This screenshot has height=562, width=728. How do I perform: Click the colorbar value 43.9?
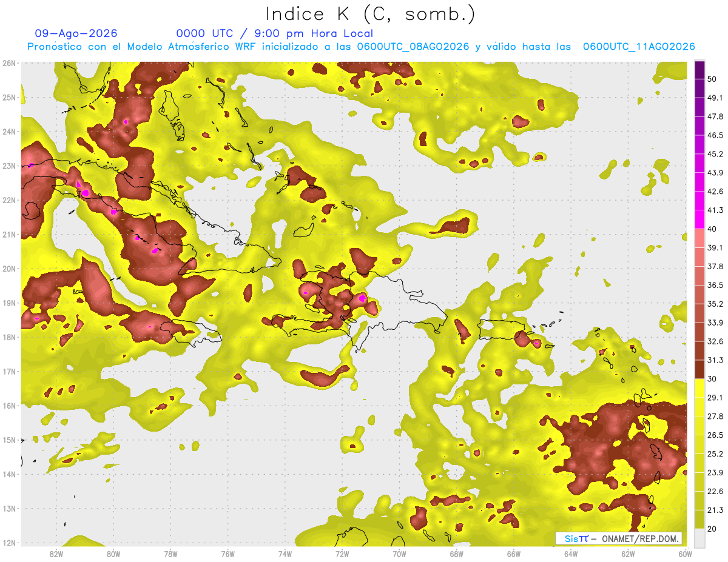click(x=715, y=173)
